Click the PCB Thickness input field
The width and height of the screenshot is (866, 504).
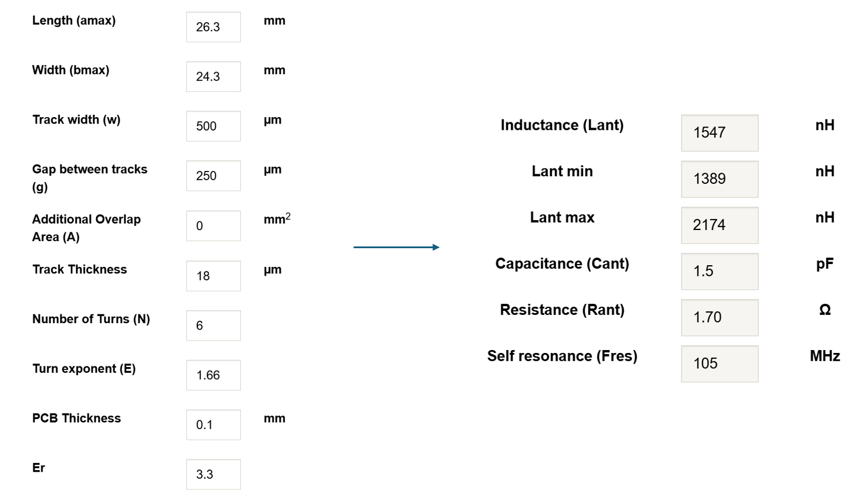[x=213, y=424]
